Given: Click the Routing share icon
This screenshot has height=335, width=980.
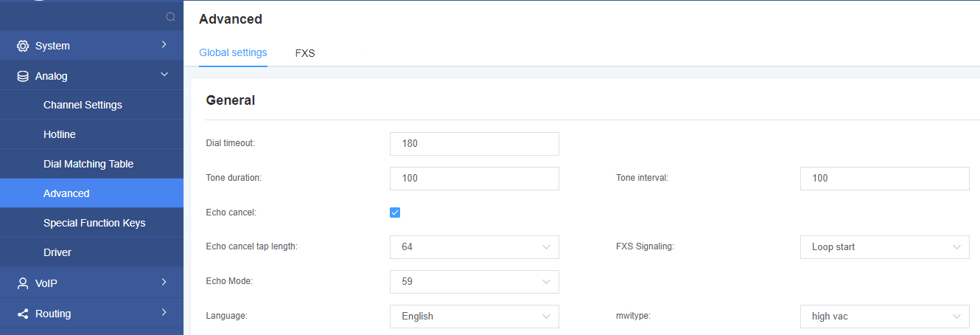Looking at the screenshot, I should [23, 314].
